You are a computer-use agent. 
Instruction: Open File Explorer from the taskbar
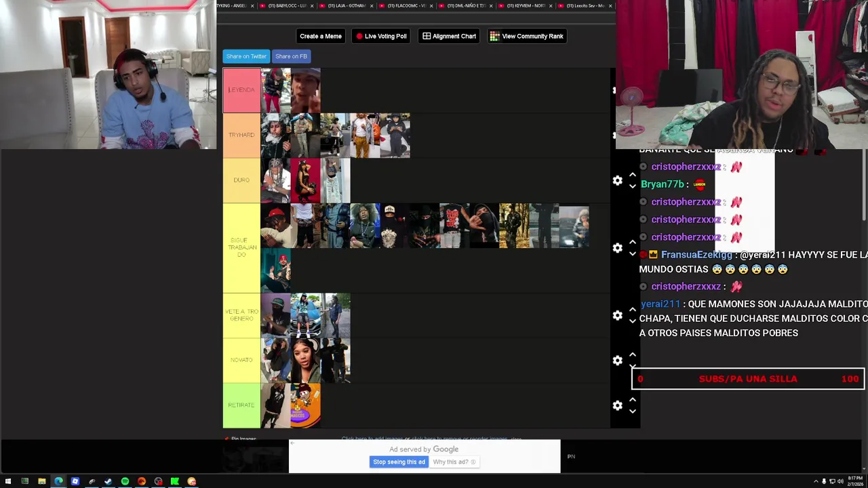coord(41,481)
